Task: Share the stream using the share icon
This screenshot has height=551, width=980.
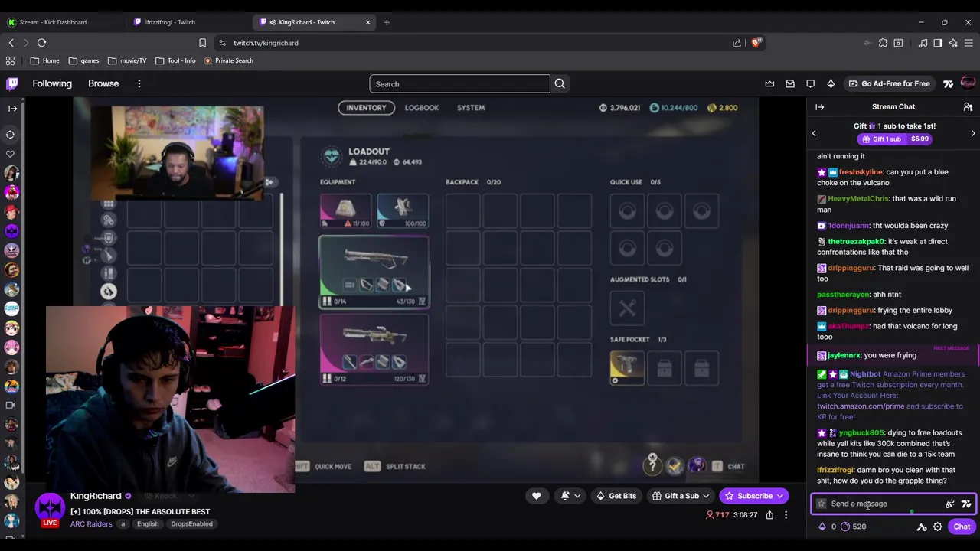Action: pyautogui.click(x=769, y=515)
